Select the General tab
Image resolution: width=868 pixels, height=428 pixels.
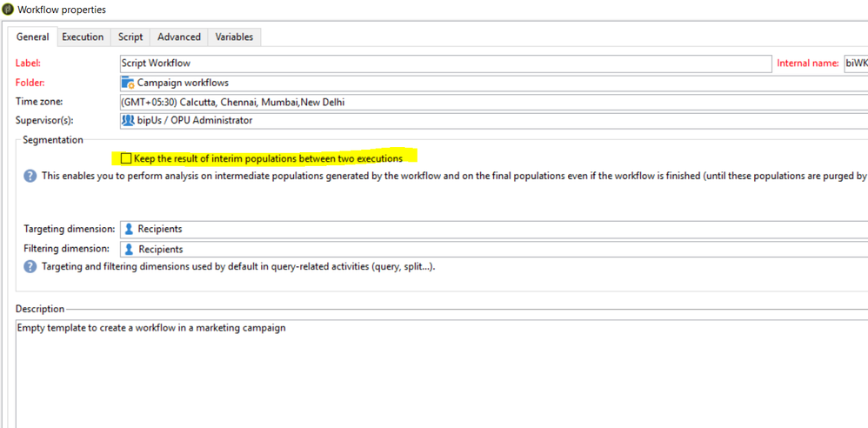coord(33,37)
